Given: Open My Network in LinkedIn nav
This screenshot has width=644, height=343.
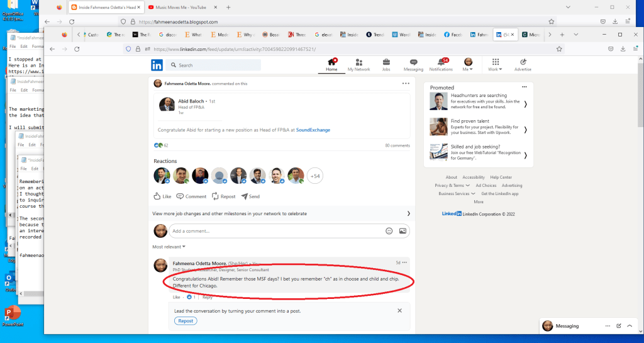Looking at the screenshot, I should pyautogui.click(x=358, y=64).
